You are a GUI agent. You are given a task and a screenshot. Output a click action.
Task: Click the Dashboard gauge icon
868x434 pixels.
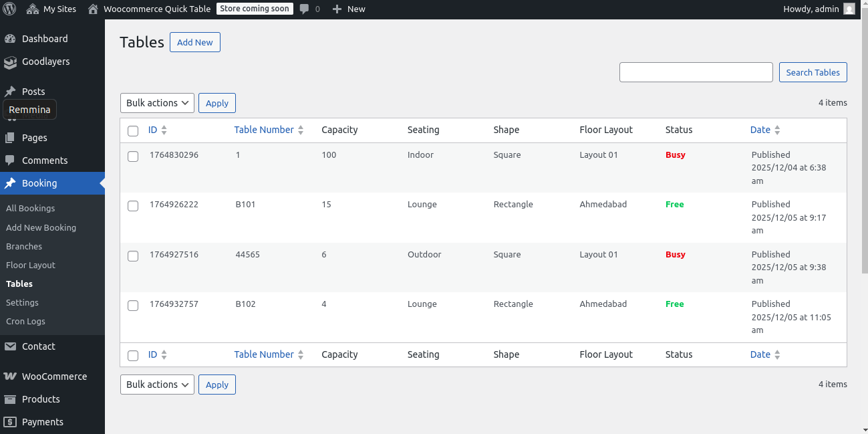pyautogui.click(x=10, y=39)
